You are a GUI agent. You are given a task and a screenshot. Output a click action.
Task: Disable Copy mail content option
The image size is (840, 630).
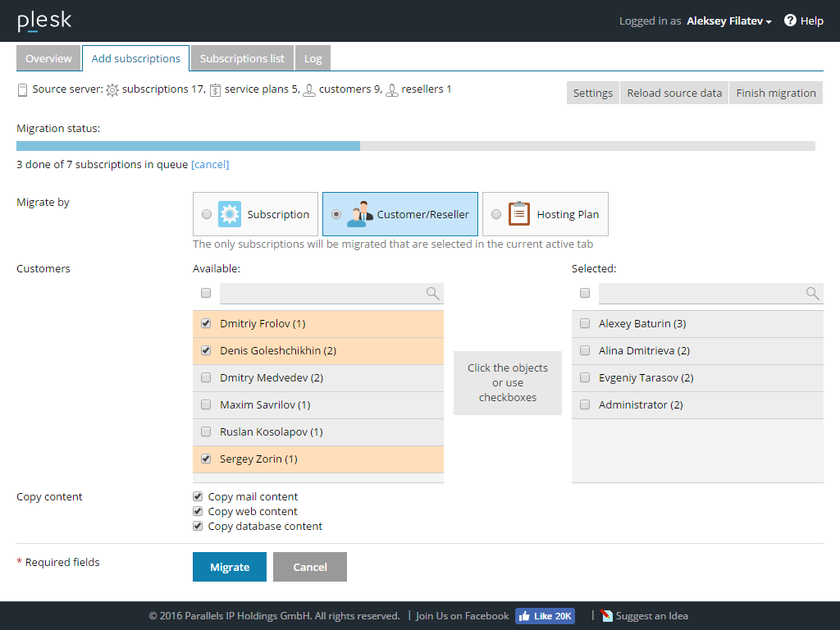click(x=198, y=496)
